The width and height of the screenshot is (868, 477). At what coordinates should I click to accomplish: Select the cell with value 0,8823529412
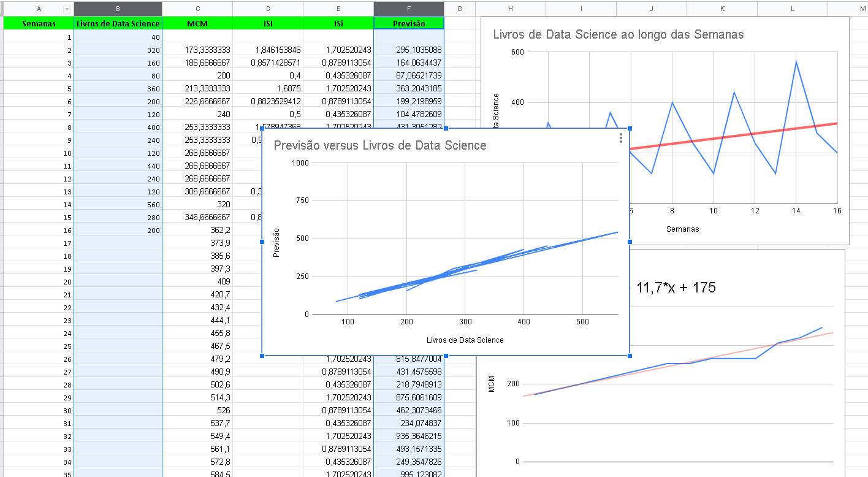[268, 101]
